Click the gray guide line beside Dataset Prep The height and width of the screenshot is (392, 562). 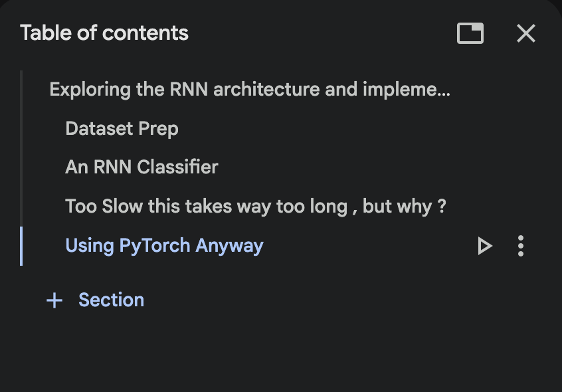click(21, 128)
